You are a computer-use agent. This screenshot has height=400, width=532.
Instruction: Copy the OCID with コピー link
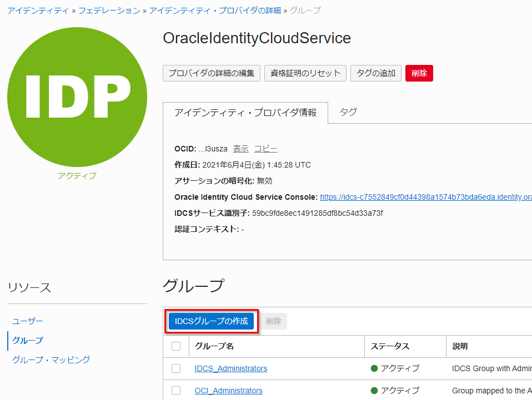[265, 149]
